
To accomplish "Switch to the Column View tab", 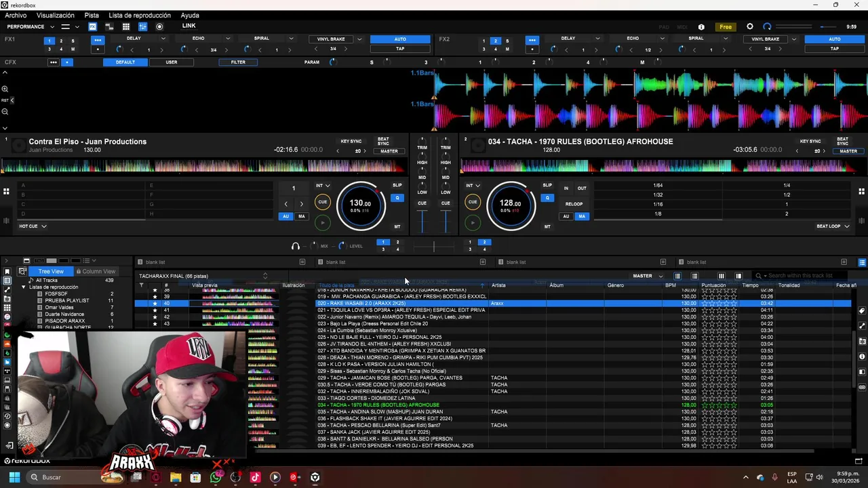I will click(x=96, y=271).
